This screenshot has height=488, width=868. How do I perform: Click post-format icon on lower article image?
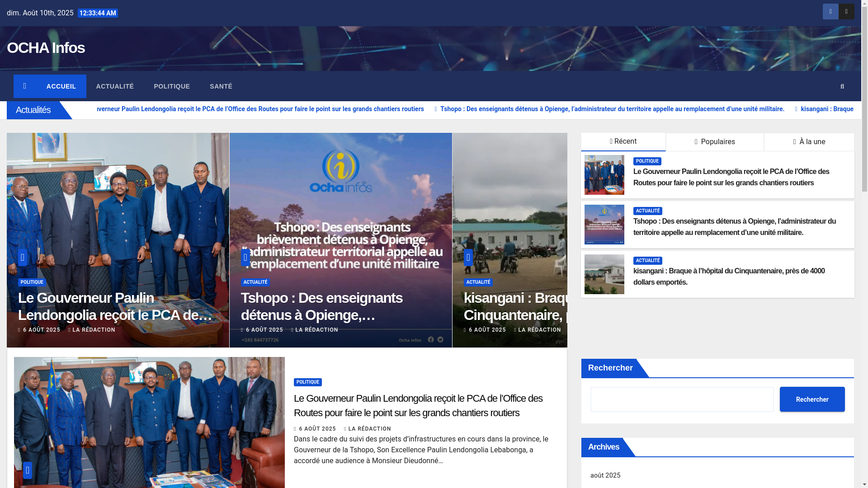[x=28, y=470]
